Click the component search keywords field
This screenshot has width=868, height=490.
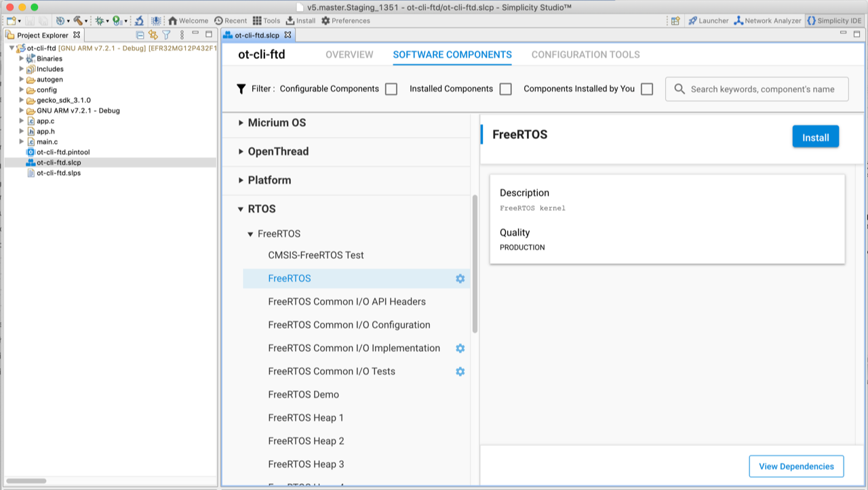pos(763,89)
